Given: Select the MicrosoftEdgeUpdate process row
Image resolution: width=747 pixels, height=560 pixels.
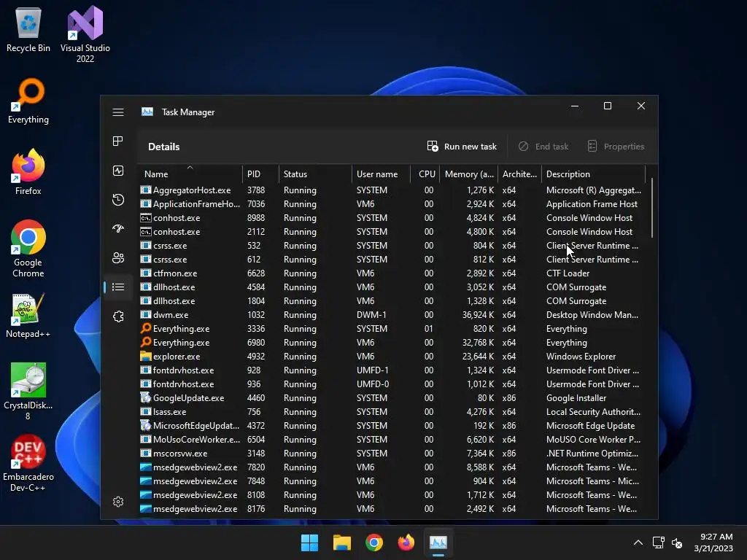Looking at the screenshot, I should pos(393,425).
